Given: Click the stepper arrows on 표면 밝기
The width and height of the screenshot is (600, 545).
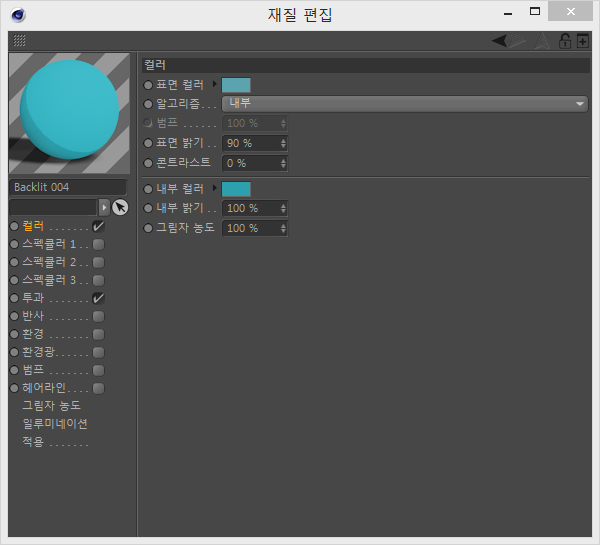Looking at the screenshot, I should click(x=283, y=144).
